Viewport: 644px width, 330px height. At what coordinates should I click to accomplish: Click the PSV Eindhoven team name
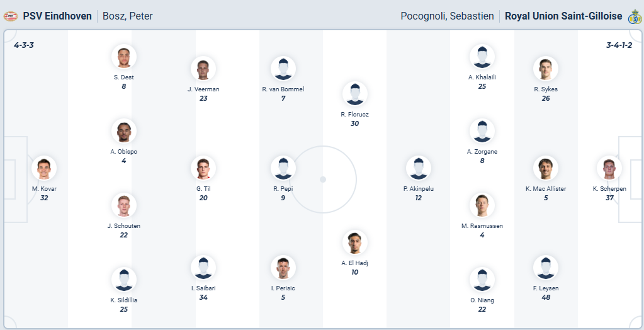[x=57, y=16]
